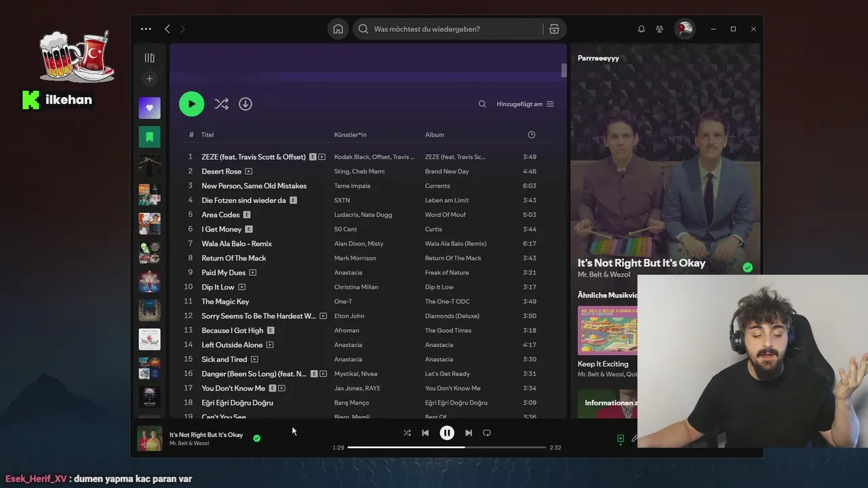Open artist link Elton John

pos(349,316)
